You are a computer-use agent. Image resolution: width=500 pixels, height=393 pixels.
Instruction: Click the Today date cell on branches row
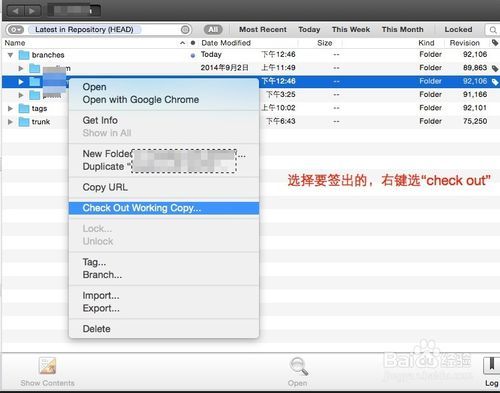(x=211, y=54)
